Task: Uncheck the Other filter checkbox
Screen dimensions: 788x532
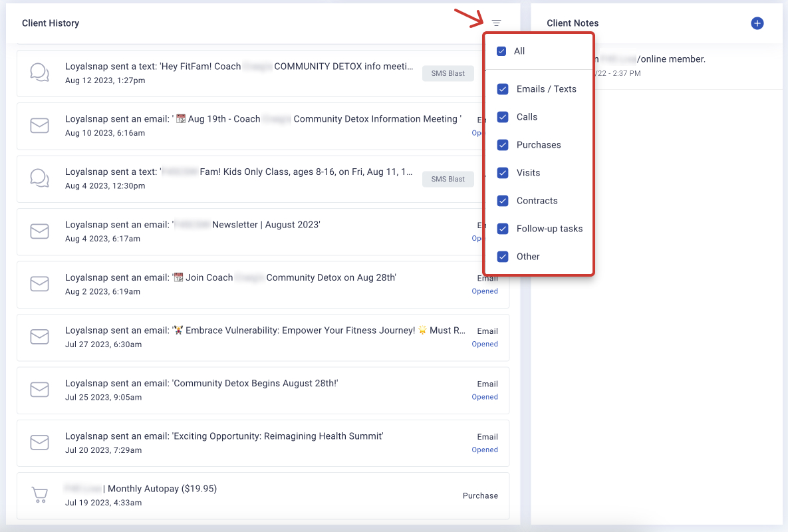Action: (503, 257)
